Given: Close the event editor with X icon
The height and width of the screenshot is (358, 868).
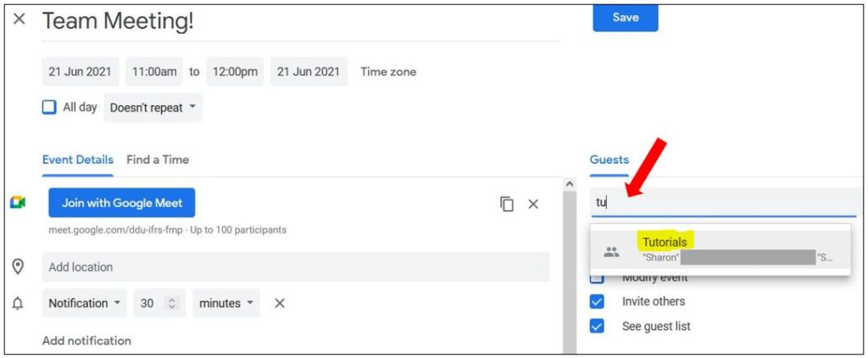Looking at the screenshot, I should (19, 20).
